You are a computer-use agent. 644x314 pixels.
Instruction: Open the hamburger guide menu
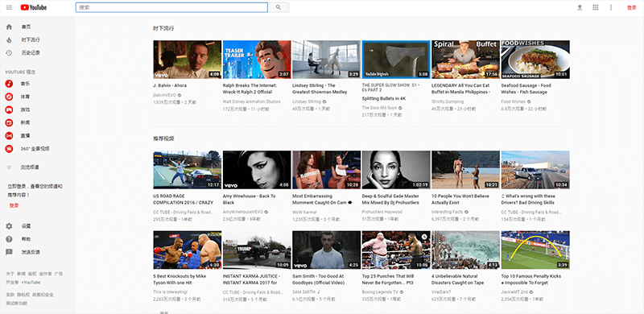(x=9, y=7)
